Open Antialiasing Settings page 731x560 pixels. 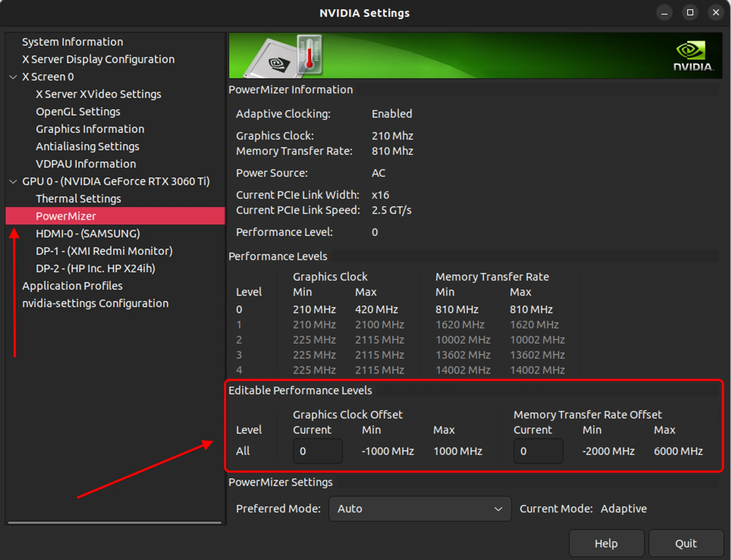pyautogui.click(x=87, y=146)
